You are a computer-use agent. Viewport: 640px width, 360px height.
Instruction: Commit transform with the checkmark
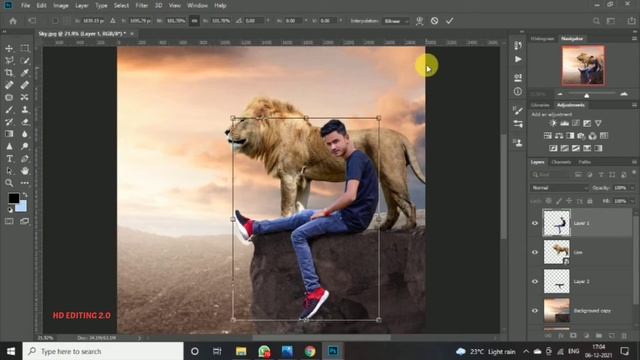[449, 21]
